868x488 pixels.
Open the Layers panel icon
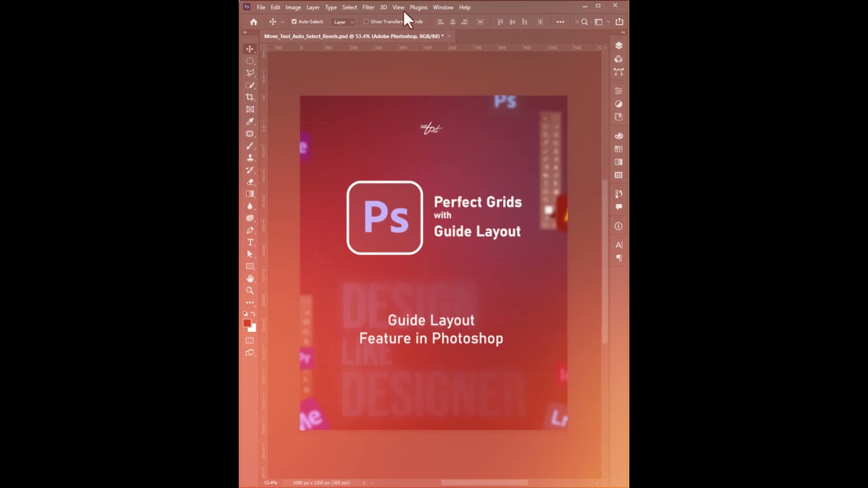point(618,45)
